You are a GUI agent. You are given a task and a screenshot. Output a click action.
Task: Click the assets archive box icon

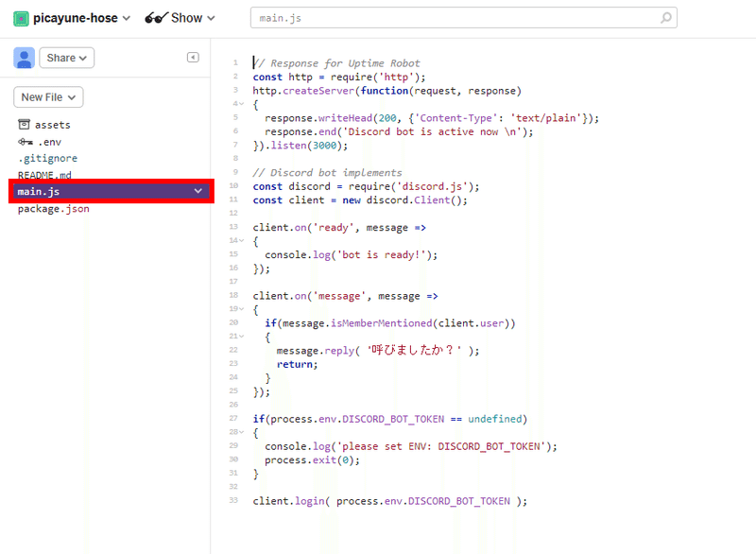pos(25,125)
